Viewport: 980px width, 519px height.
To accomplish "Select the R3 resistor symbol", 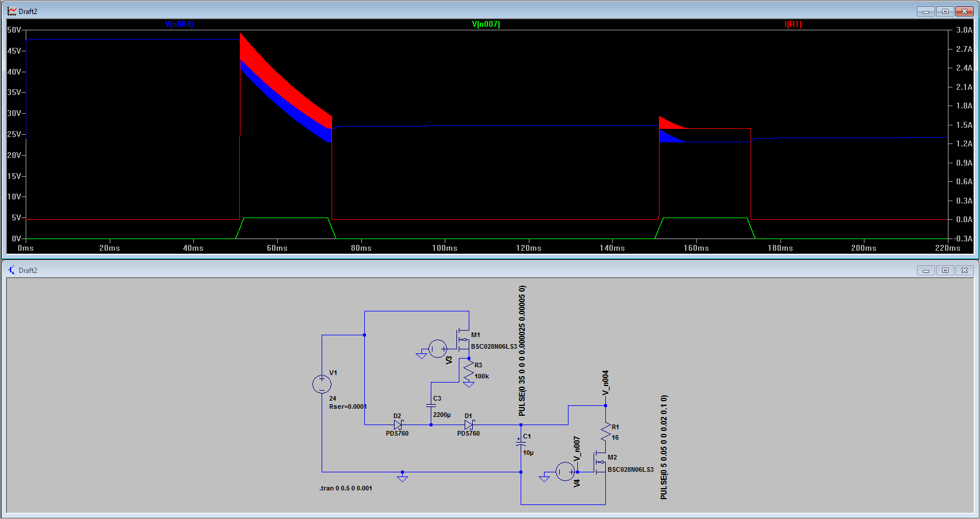I will point(469,371).
